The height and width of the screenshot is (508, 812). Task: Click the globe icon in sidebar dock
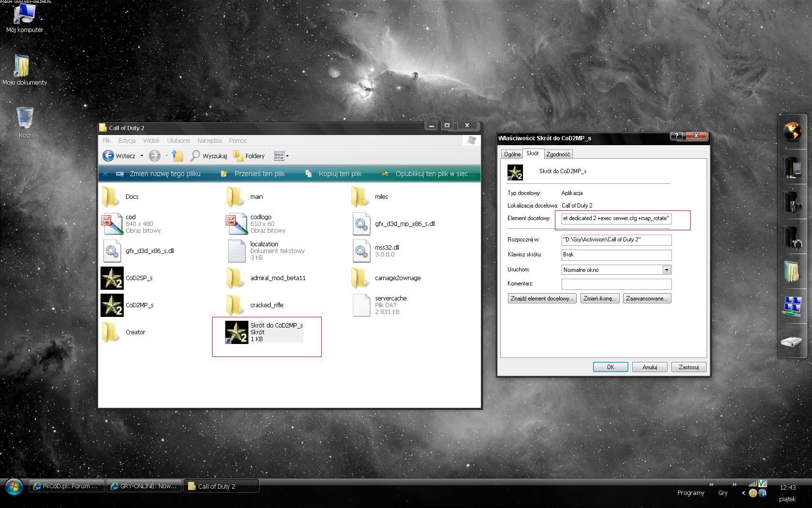792,132
